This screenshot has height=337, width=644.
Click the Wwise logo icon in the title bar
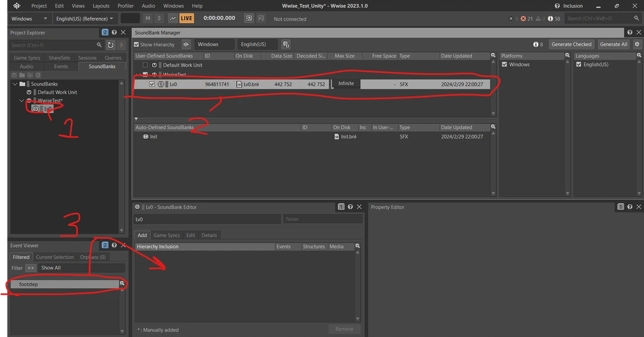(17, 6)
